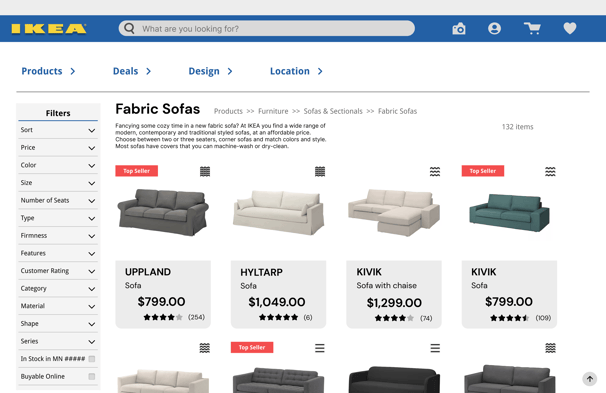Open the Deals navigation menu
Image resolution: width=606 pixels, height=393 pixels.
(132, 71)
